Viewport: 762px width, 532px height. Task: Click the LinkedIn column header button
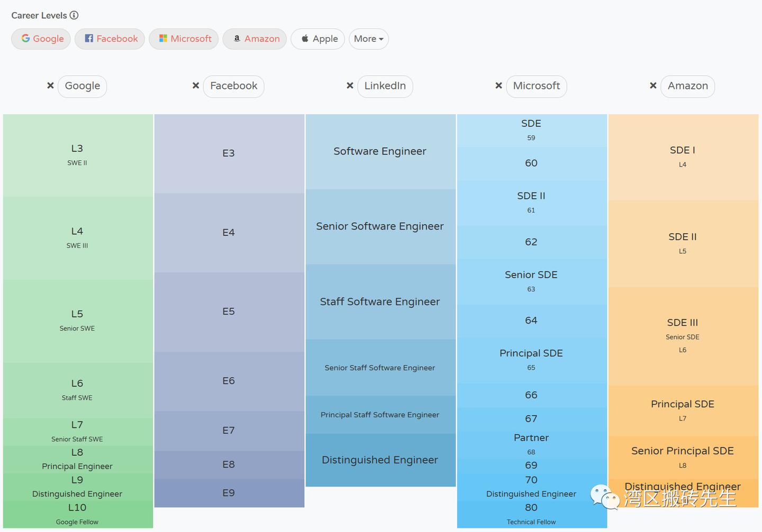click(x=385, y=86)
